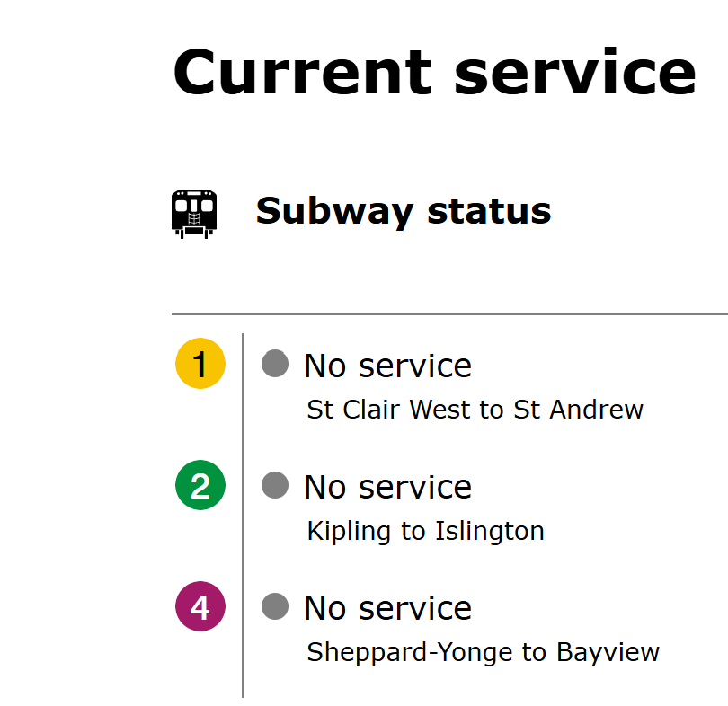Click the 'Islington' station name
Viewport: 728px width, 706px height.
pyautogui.click(x=489, y=531)
